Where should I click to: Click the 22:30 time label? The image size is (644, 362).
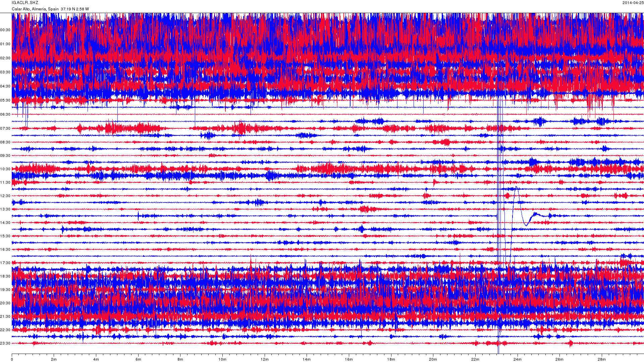point(5,330)
